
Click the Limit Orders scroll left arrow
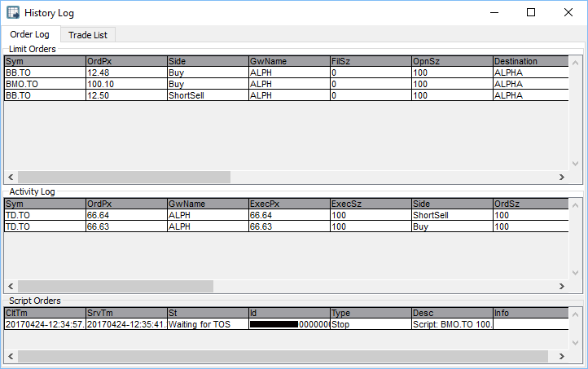11,177
